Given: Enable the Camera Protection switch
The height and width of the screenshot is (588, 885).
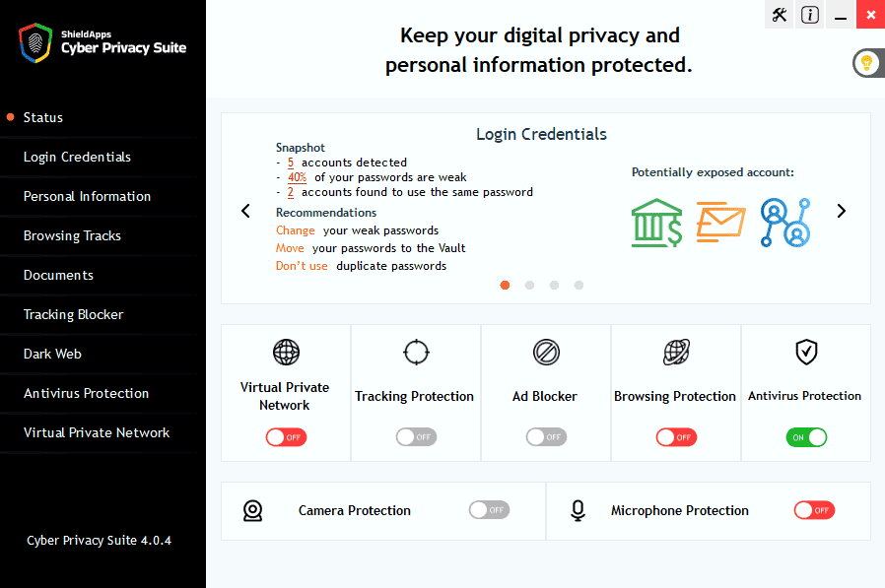Looking at the screenshot, I should point(489,509).
